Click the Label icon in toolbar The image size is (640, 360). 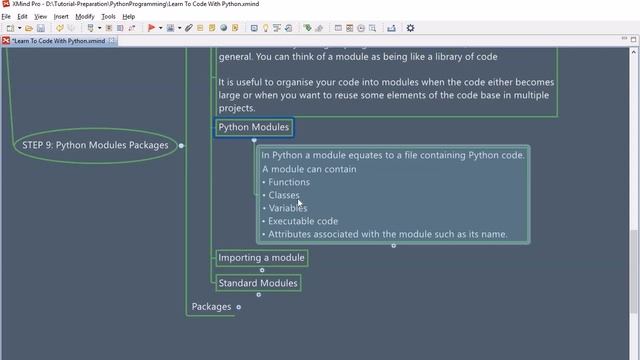pos(200,28)
